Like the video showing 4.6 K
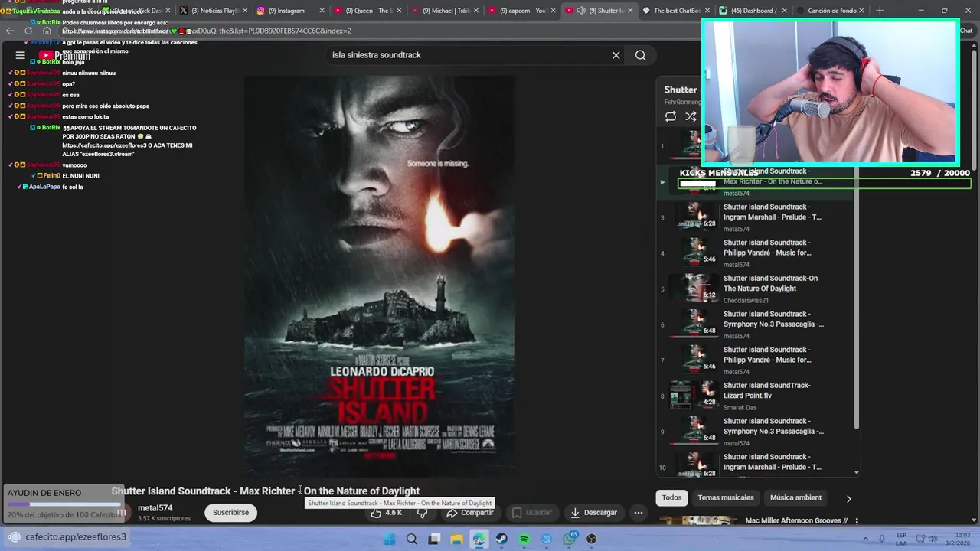980x551 pixels. point(387,513)
